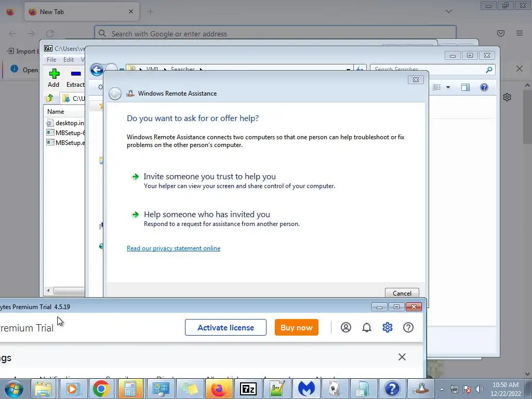Screen dimensions: 532x399
Task: Dismiss the Firefox notification bar
Action: click(x=520, y=69)
